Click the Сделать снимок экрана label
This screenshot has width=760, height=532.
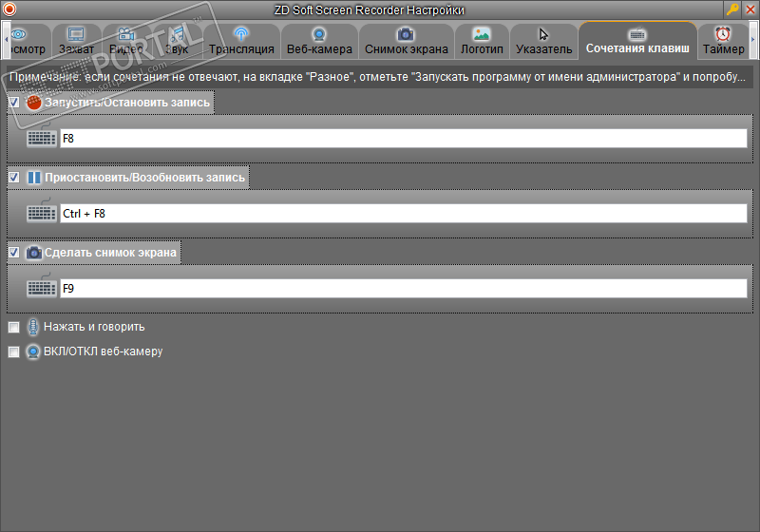pos(110,253)
